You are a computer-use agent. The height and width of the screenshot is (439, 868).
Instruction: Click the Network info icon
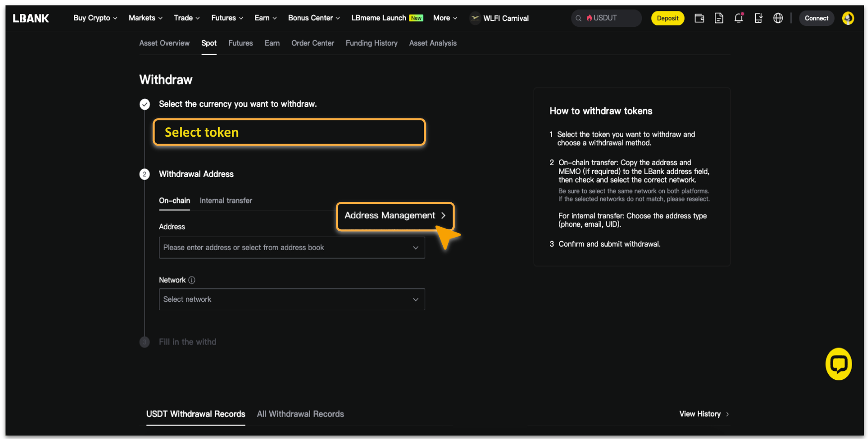tap(192, 280)
